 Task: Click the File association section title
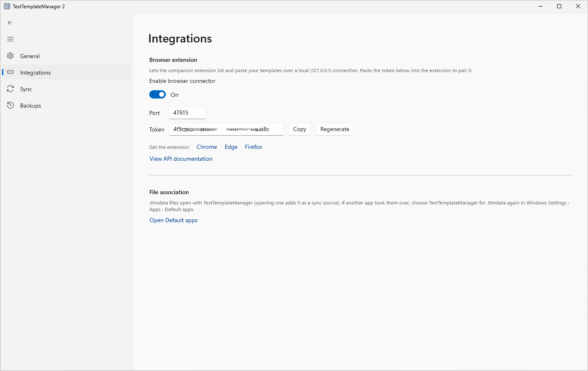coord(169,192)
